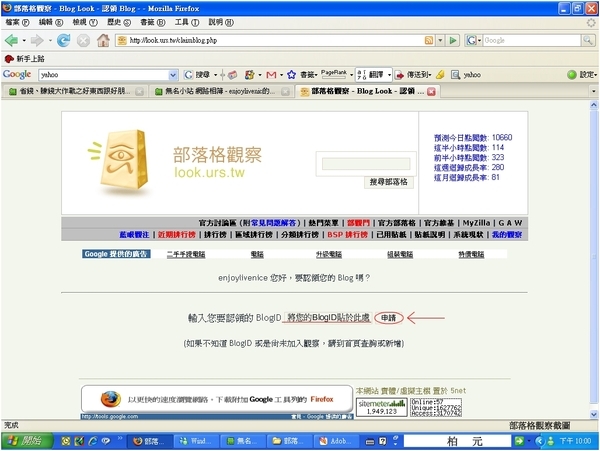Image resolution: width=600 pixels, height=451 pixels.
Task: Click the Stop loading icon
Action: 83,40
